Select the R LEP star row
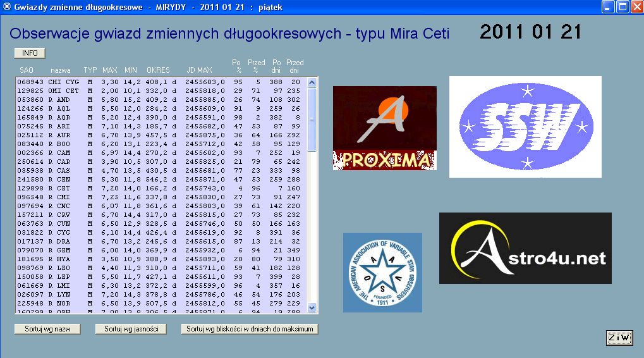This screenshot has width=644, height=358. [x=161, y=276]
